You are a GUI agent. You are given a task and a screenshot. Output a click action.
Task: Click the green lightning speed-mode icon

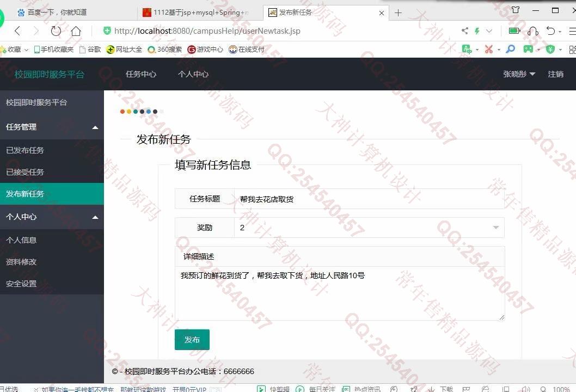[x=477, y=31]
